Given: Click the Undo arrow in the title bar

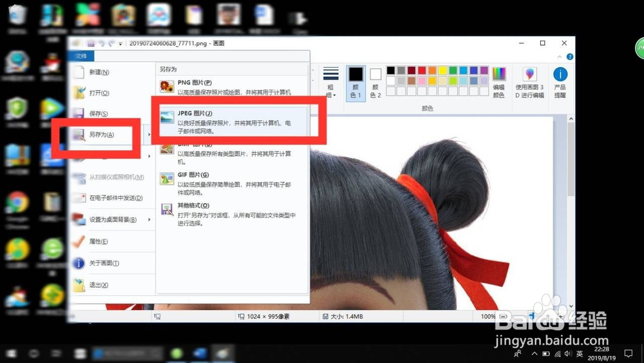Looking at the screenshot, I should (102, 43).
